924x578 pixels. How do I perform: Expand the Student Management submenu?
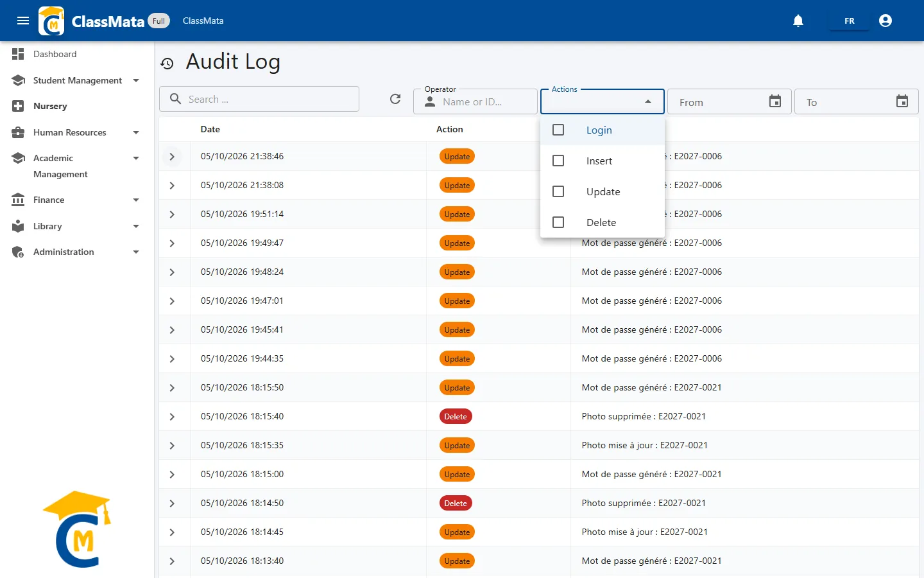[x=136, y=80]
